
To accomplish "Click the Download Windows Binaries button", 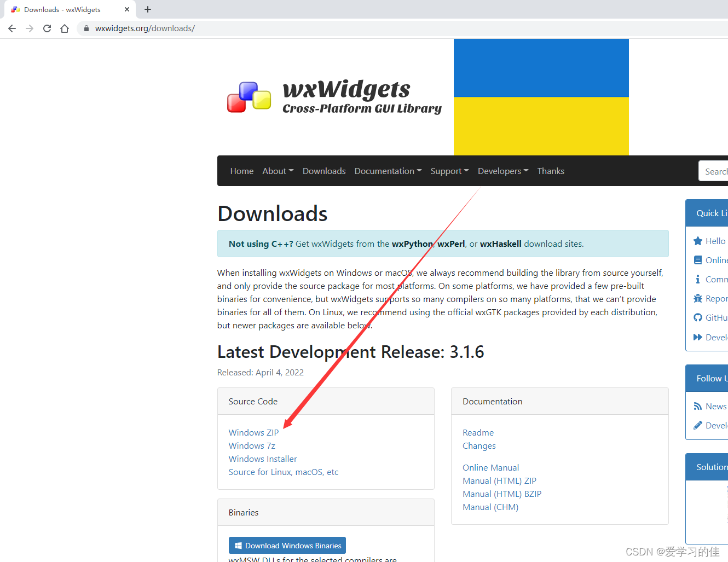I will (287, 546).
